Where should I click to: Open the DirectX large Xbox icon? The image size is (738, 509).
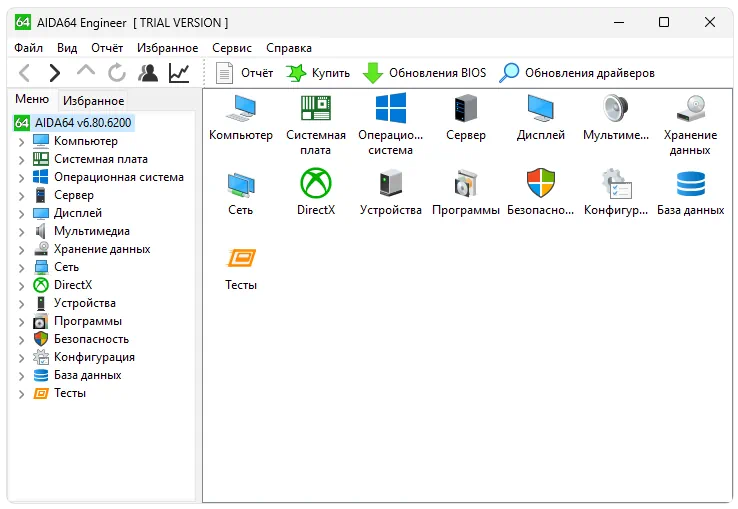tap(316, 183)
